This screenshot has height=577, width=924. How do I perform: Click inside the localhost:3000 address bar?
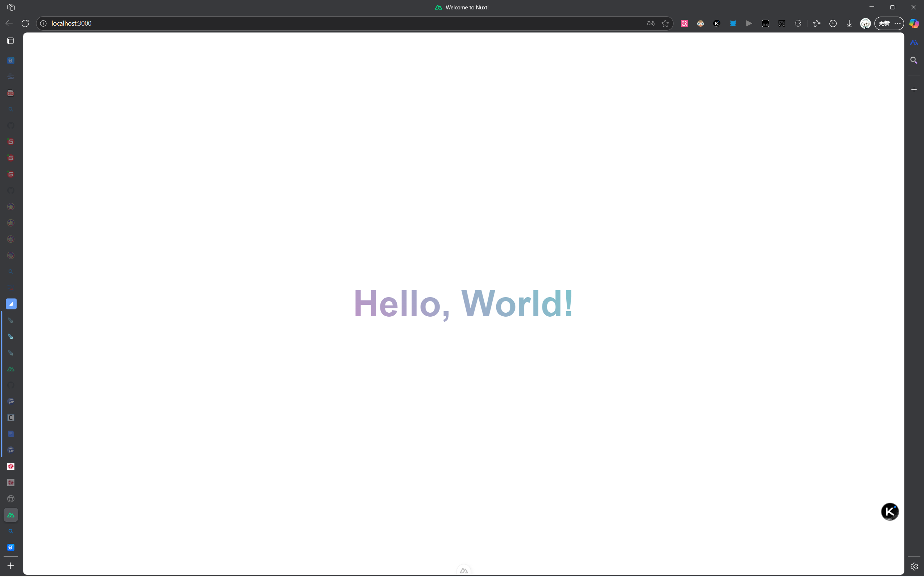(x=153, y=23)
